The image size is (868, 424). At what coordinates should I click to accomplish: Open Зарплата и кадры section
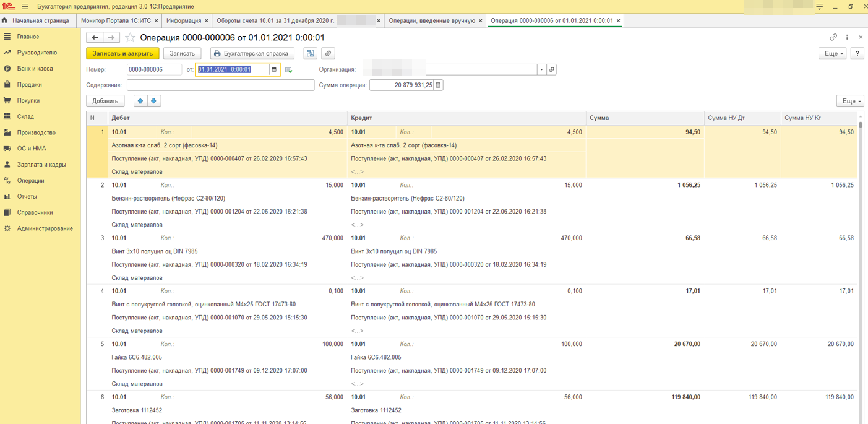(x=41, y=165)
